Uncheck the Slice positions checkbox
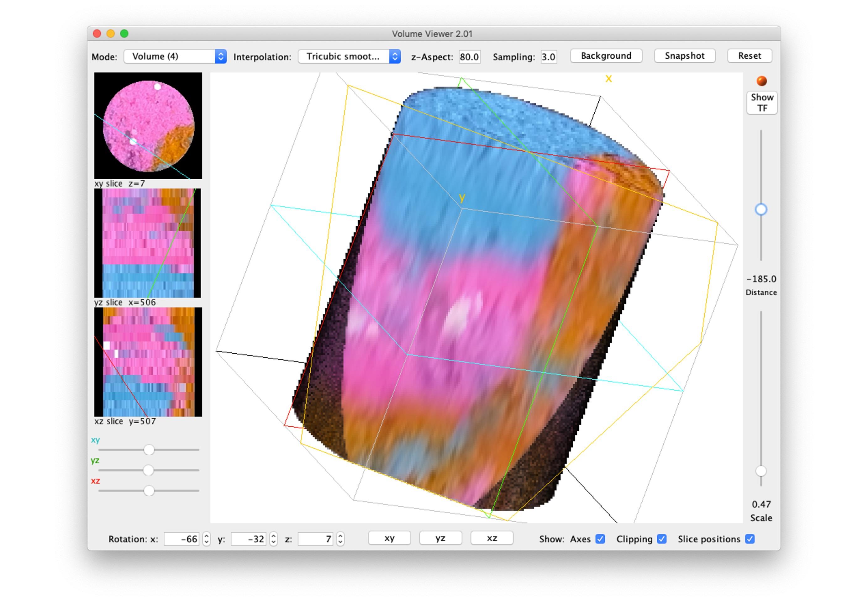 pyautogui.click(x=750, y=539)
